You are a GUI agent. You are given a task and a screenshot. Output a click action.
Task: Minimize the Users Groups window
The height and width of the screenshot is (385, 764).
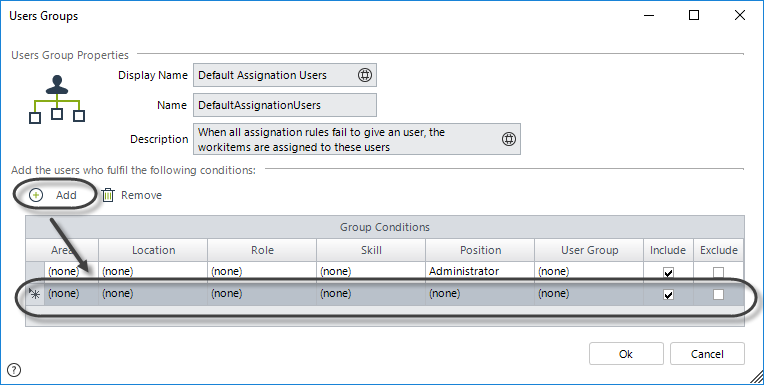pos(649,15)
